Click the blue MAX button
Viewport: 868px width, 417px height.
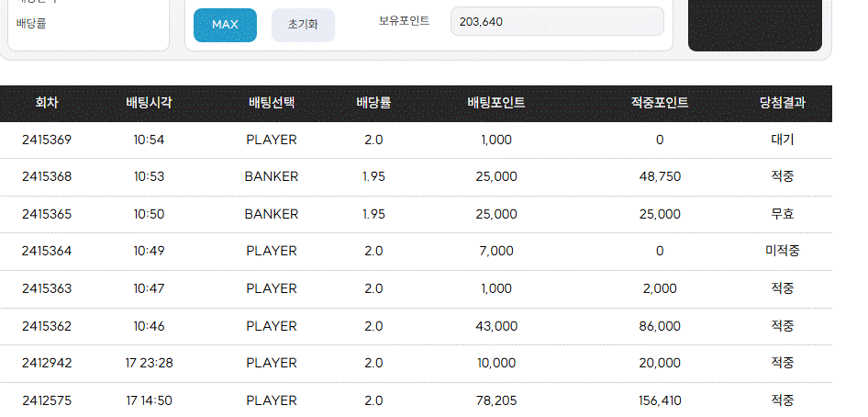click(x=225, y=25)
